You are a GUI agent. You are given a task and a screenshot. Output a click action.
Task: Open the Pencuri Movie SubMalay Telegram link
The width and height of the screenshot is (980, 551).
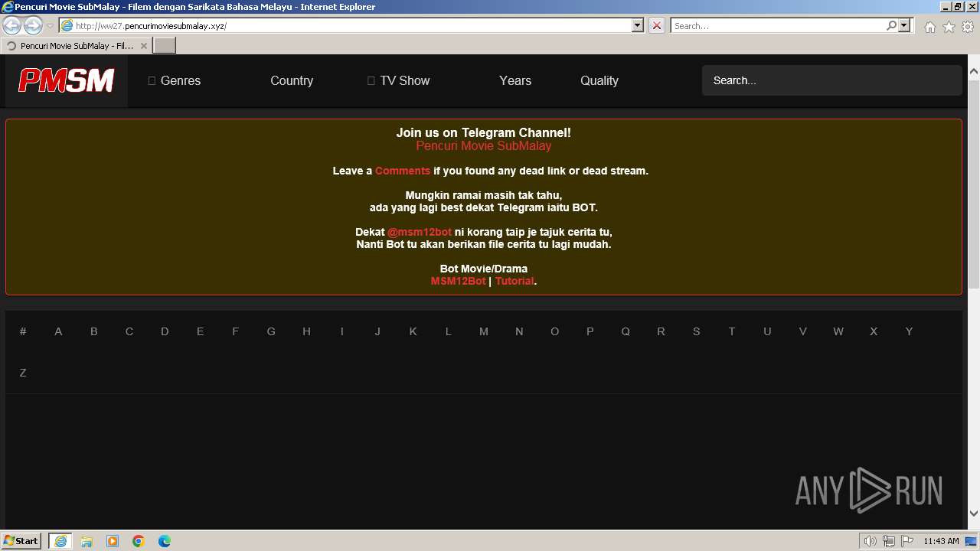pyautogui.click(x=484, y=145)
